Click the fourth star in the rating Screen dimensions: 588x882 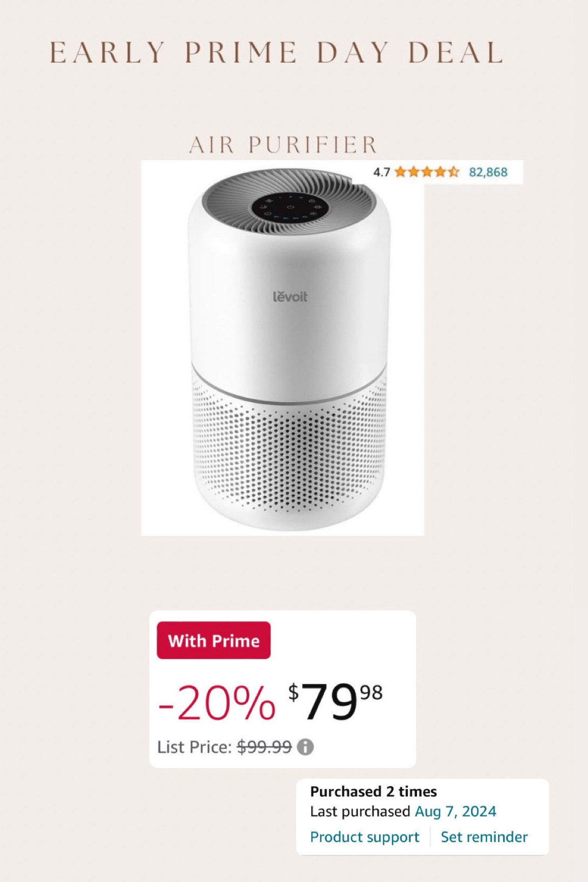coord(440,172)
